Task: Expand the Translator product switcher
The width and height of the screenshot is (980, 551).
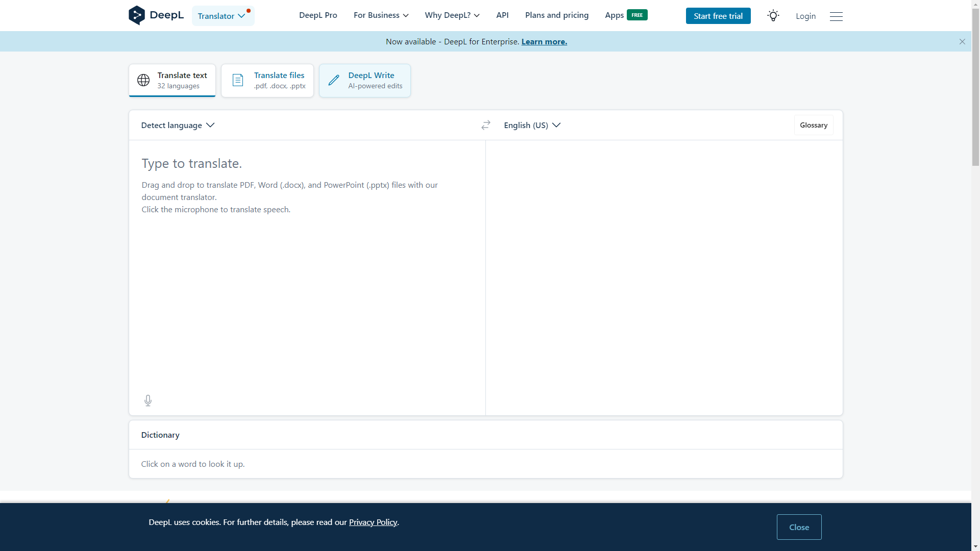Action: coord(223,16)
